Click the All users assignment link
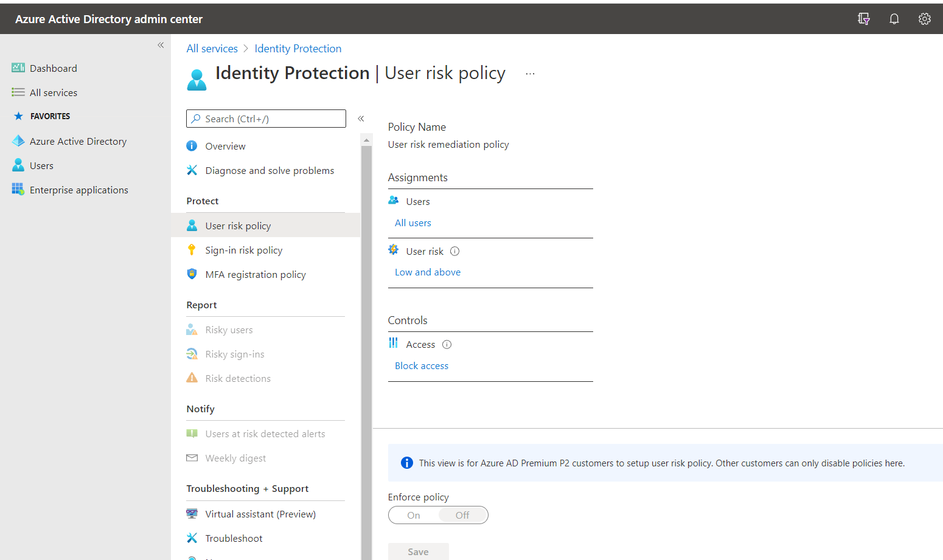Viewport: 943px width, 560px height. (412, 223)
